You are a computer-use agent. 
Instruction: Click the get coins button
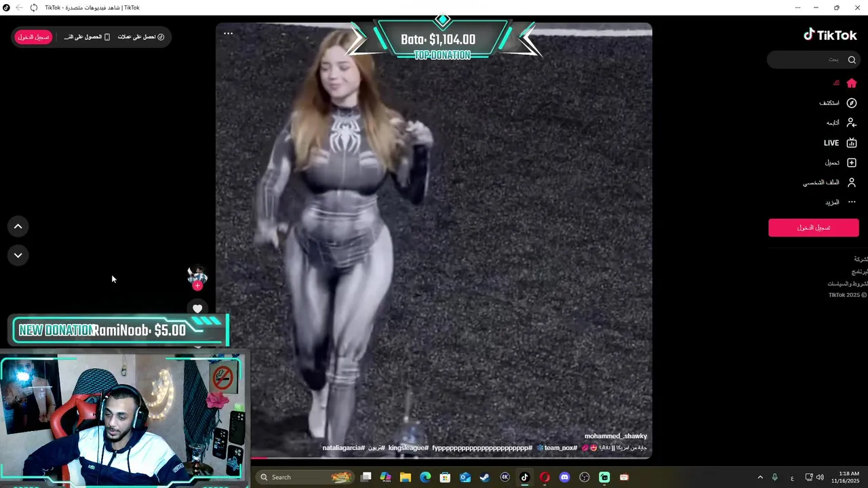click(141, 37)
